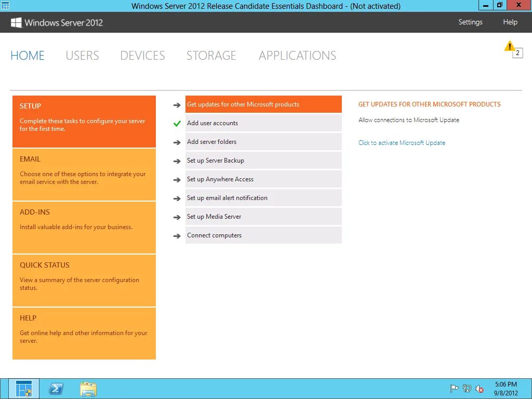Click the arrow icon beside Set up Media Server
532x399 pixels.
point(177,217)
